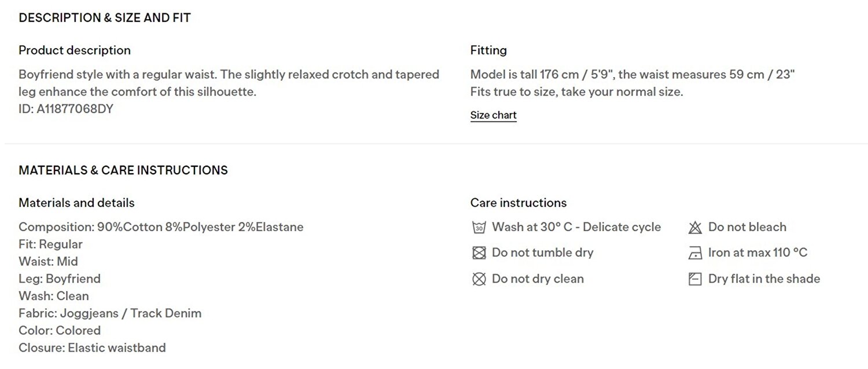This screenshot has width=868, height=369.
Task: Click the do not bleach triangle icon
Action: click(x=695, y=228)
